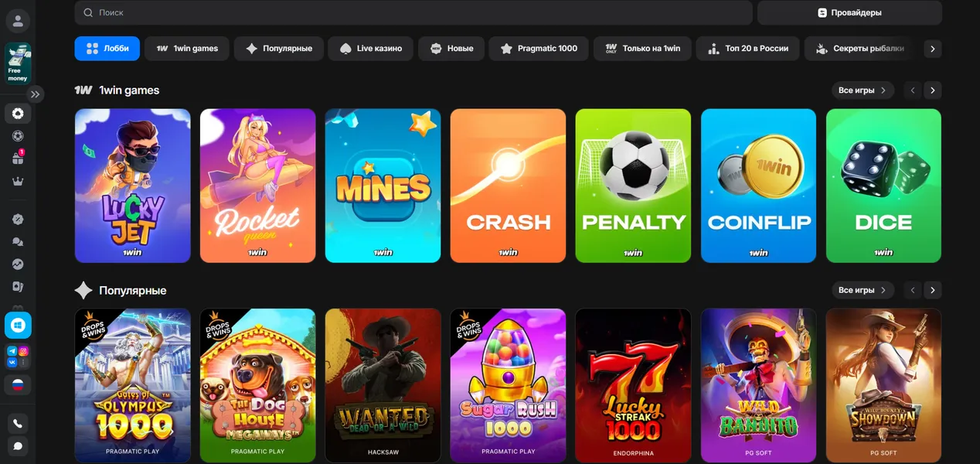Focus the Поиск search field
This screenshot has height=464, width=980.
(413, 12)
